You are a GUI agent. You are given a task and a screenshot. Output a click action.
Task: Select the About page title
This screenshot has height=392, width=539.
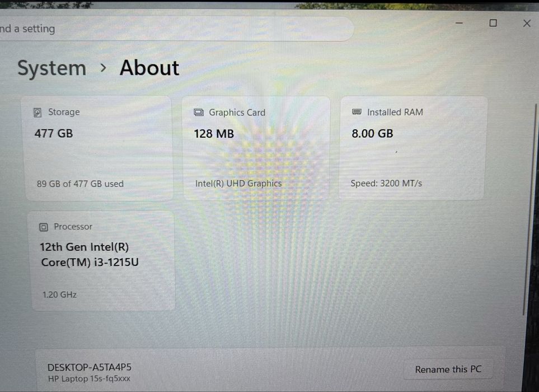(149, 68)
